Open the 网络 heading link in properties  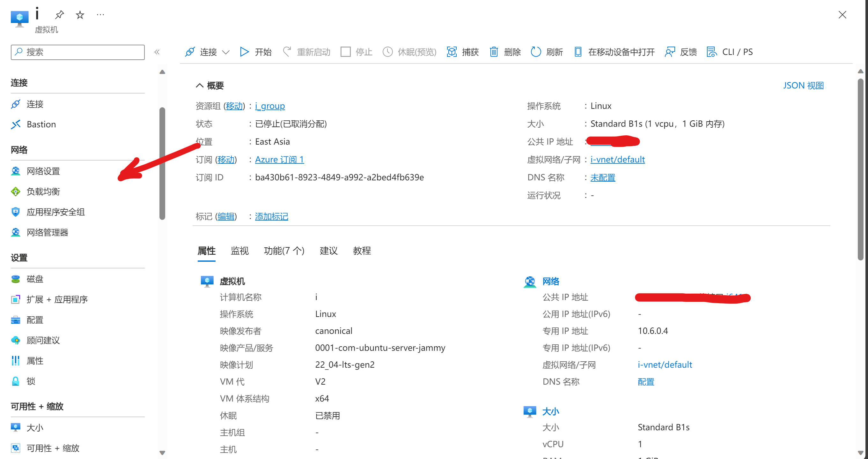point(551,281)
